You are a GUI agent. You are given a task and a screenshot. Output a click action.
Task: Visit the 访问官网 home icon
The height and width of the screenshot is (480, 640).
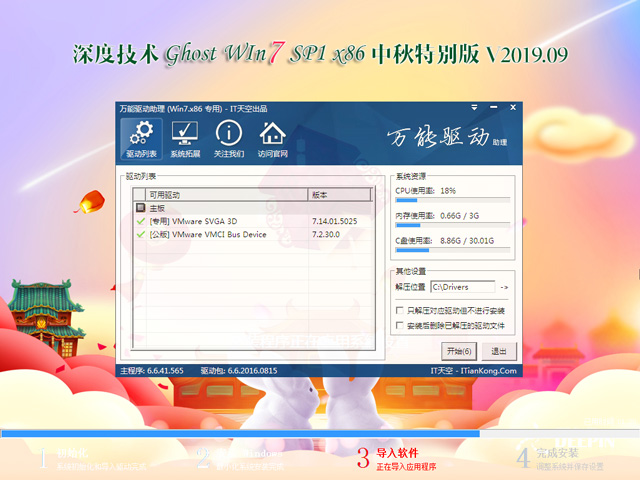(272, 139)
